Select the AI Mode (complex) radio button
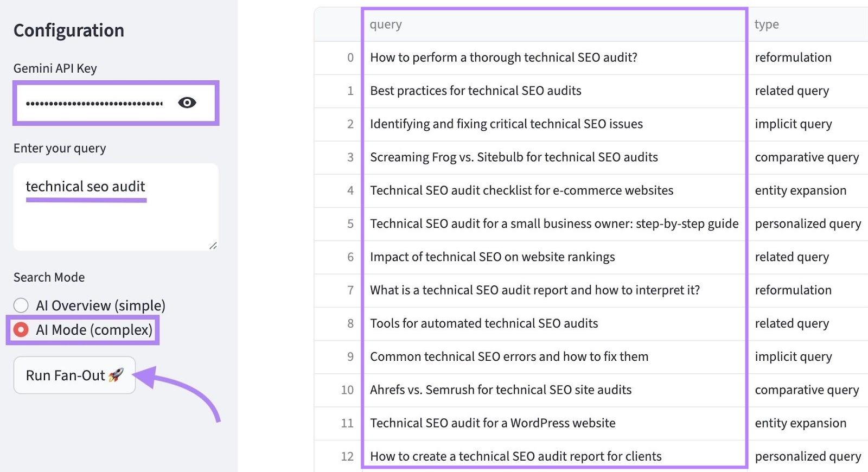The image size is (868, 472). [x=21, y=330]
